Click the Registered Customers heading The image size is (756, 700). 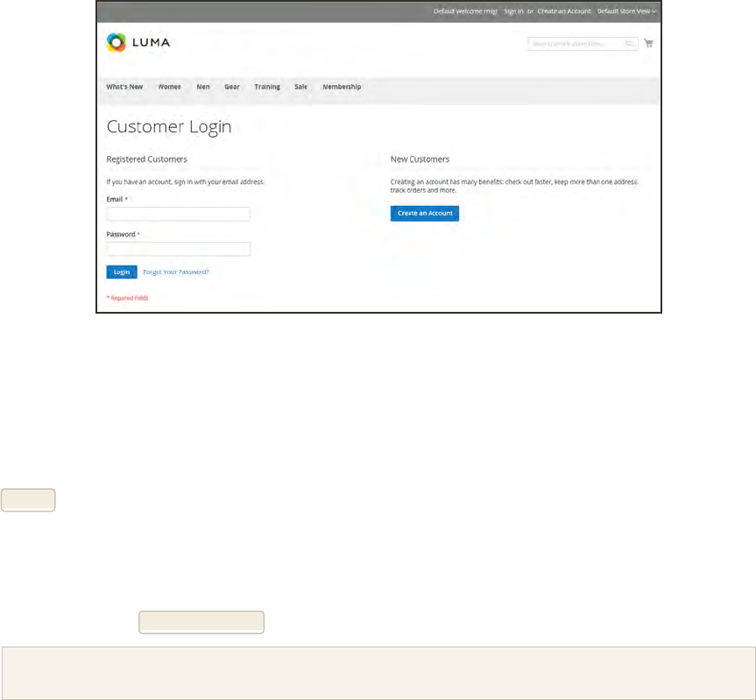[x=146, y=159]
